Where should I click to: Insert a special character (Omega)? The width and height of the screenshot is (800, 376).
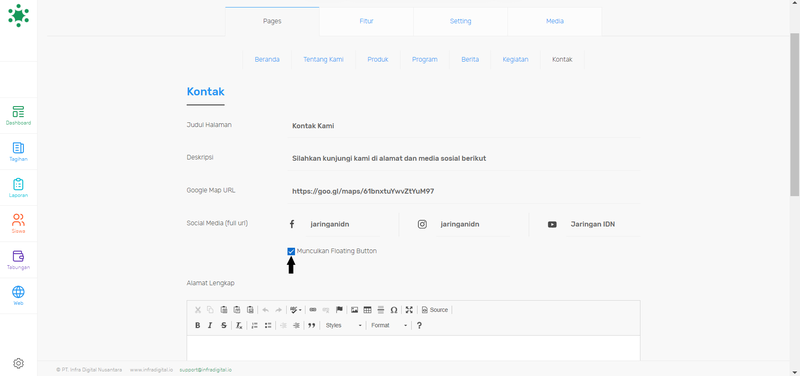coord(394,310)
